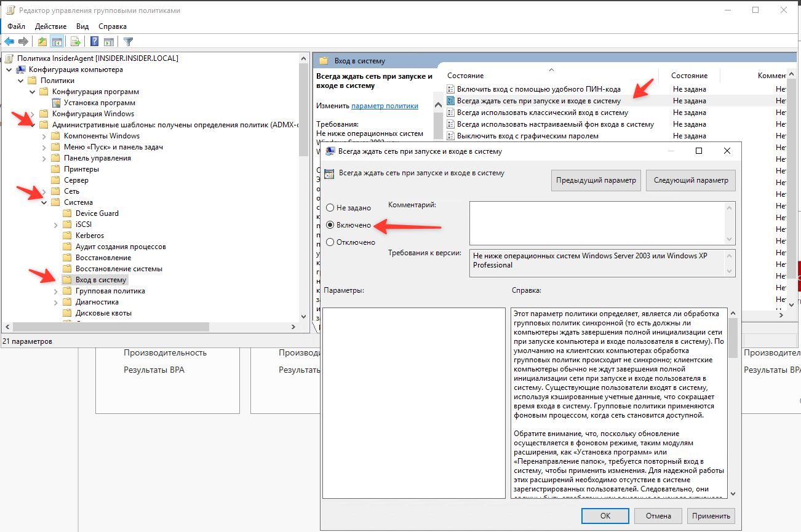801x532 pixels.
Task: Collapse the Конфигурация программ node
Action: [32, 92]
